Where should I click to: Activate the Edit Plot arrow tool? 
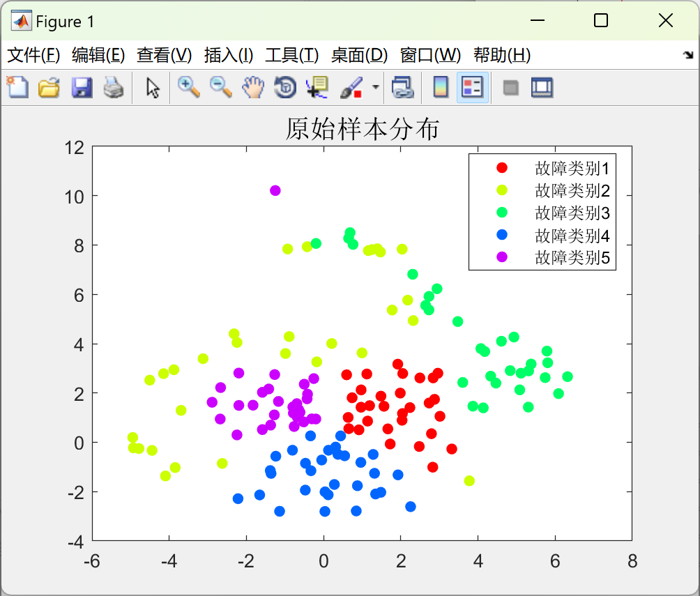[153, 87]
